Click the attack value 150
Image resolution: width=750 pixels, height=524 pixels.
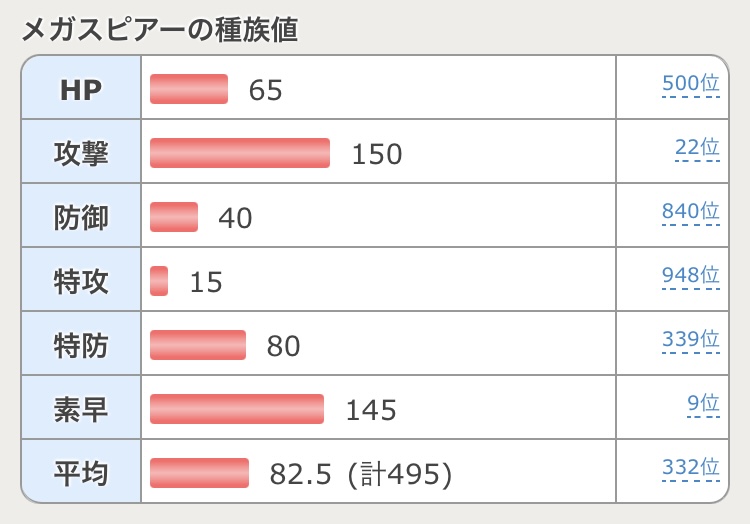(x=377, y=154)
